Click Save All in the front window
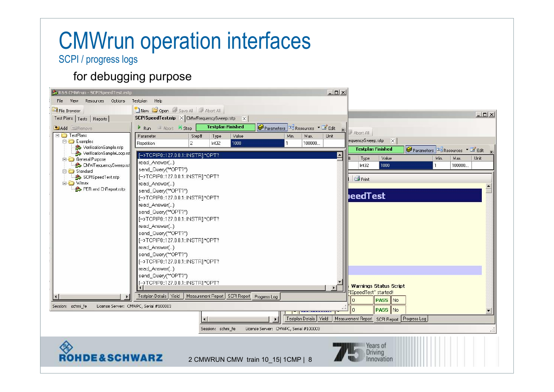 click(x=183, y=111)
